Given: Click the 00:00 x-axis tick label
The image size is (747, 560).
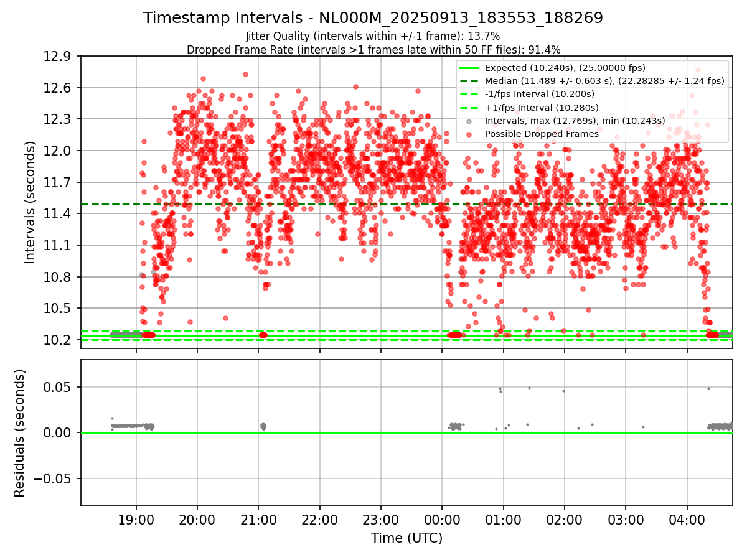Looking at the screenshot, I should coord(442,520).
